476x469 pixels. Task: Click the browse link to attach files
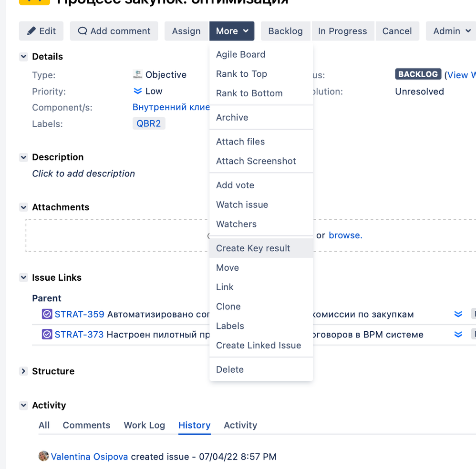coord(345,235)
